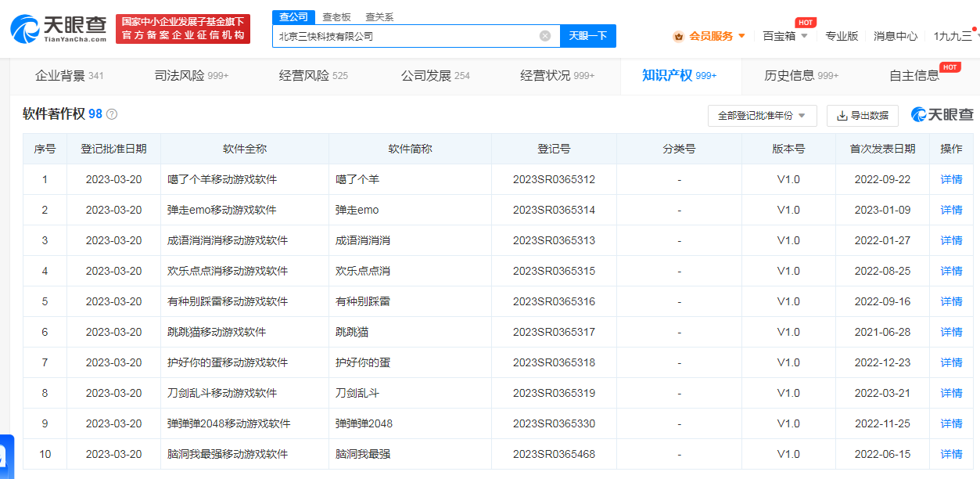Select the text 弹弹弹2048移动游戏软件
Image resolution: width=980 pixels, height=479 pixels.
[x=229, y=423]
